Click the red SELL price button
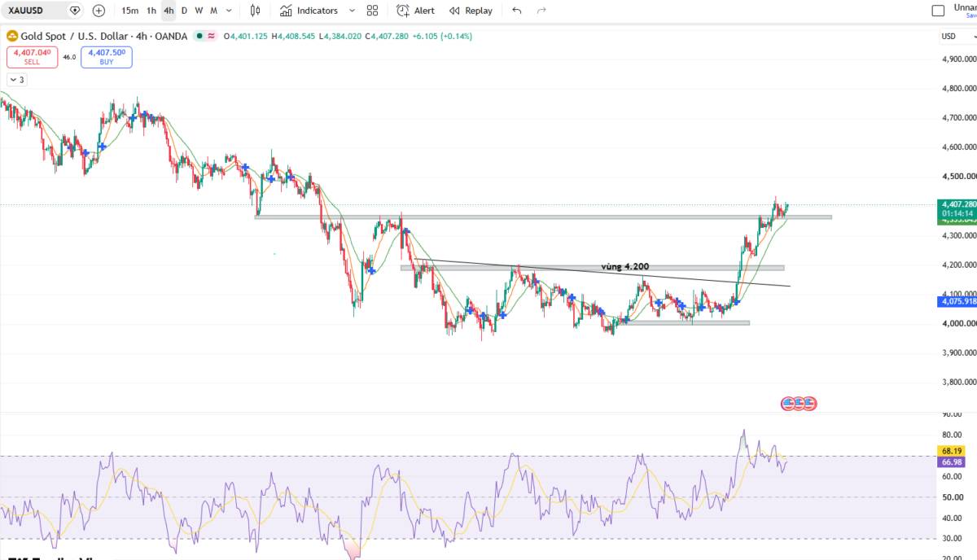The height and width of the screenshot is (560, 977). tap(33, 57)
